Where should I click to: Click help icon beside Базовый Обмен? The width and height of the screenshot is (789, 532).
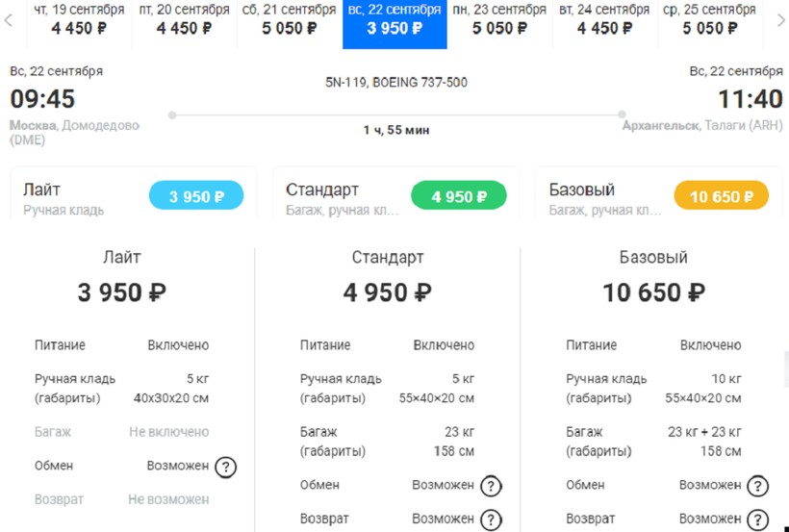[x=757, y=487]
